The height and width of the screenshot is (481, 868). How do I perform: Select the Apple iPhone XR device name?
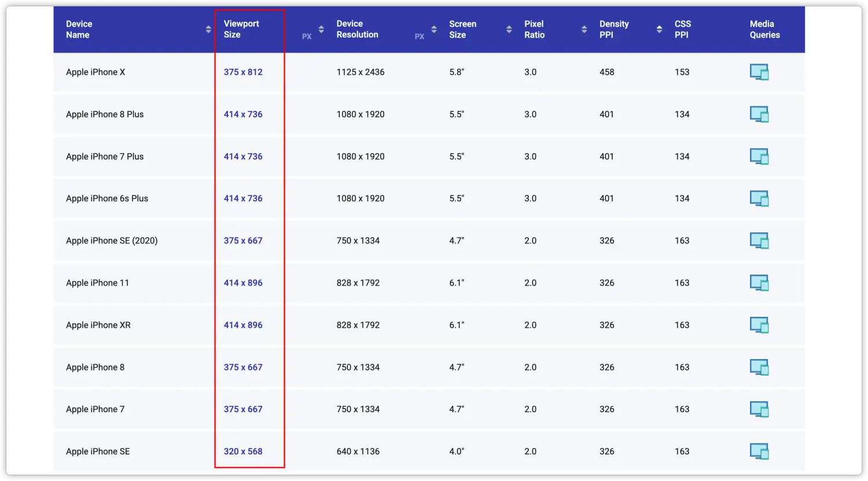(98, 325)
